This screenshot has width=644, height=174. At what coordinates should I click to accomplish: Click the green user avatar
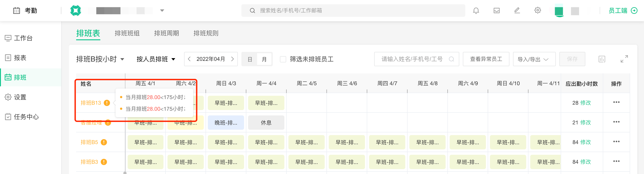tap(559, 11)
